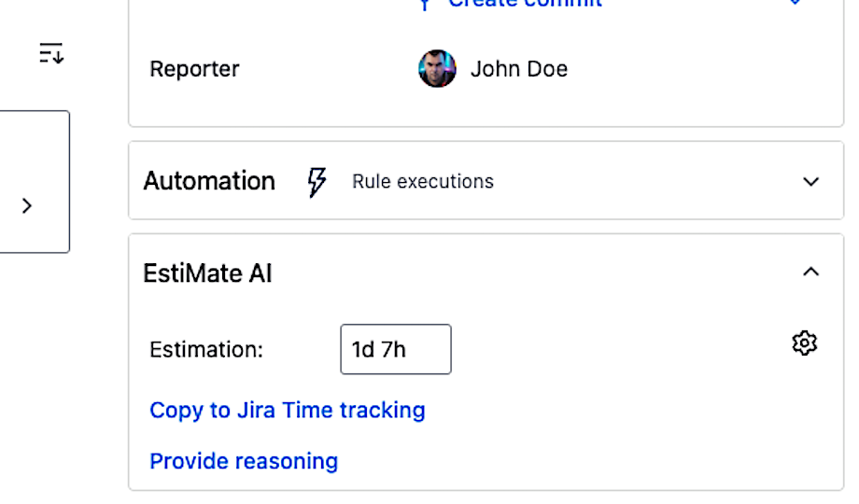The width and height of the screenshot is (859, 504).
Task: Click the Reporter field label
Action: tap(194, 69)
